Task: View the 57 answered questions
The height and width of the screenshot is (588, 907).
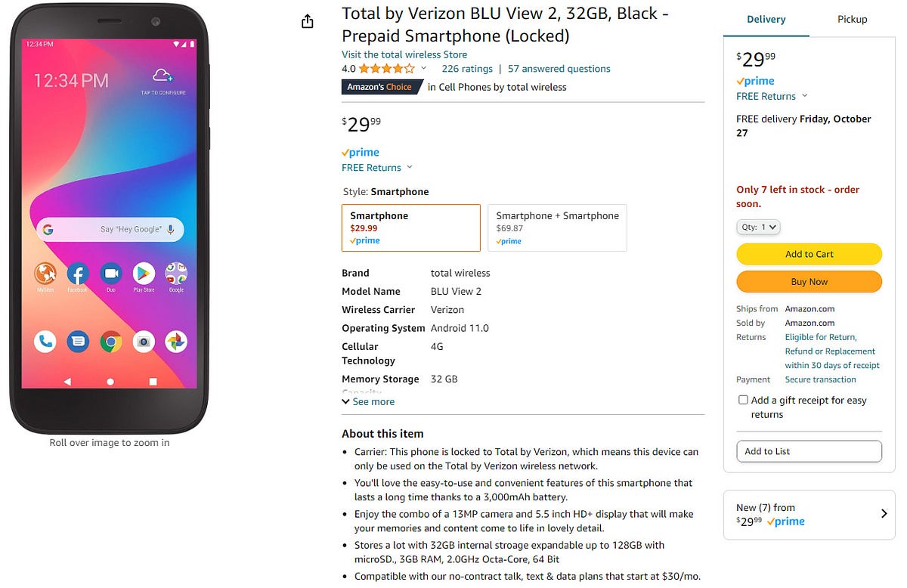Action: point(557,68)
